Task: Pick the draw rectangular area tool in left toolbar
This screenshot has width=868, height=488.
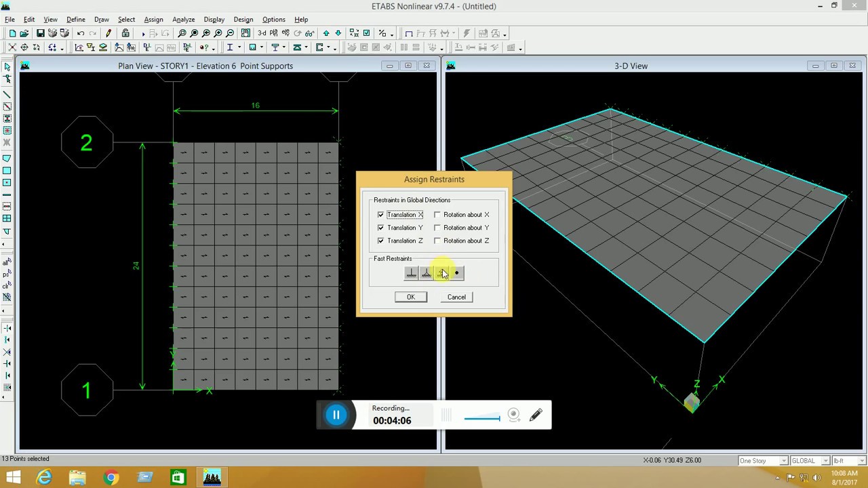Action: tap(7, 171)
